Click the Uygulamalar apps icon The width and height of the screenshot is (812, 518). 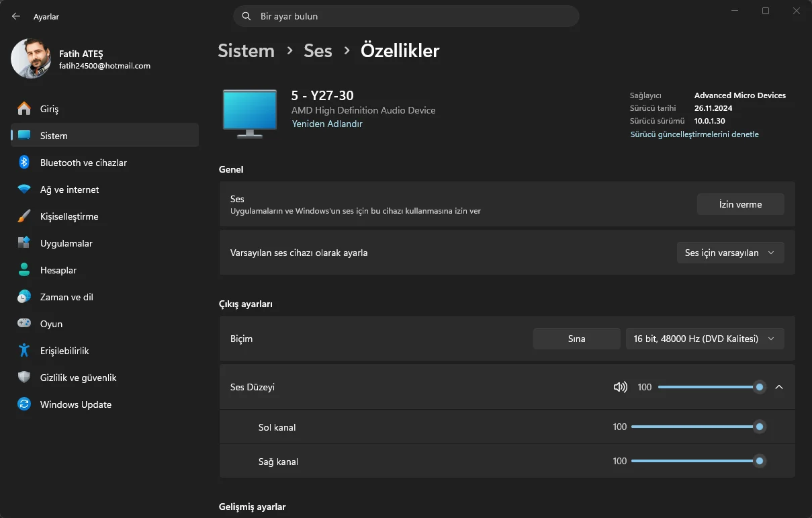click(x=24, y=243)
